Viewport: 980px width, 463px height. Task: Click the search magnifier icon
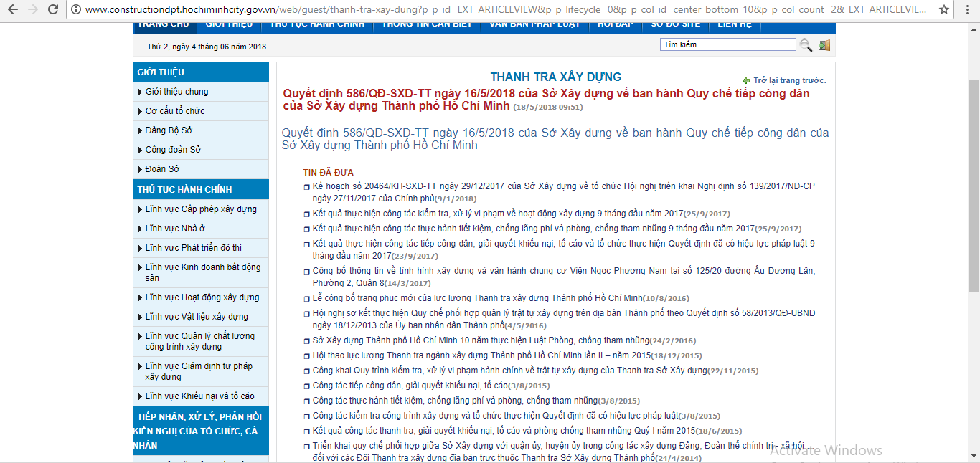[806, 45]
